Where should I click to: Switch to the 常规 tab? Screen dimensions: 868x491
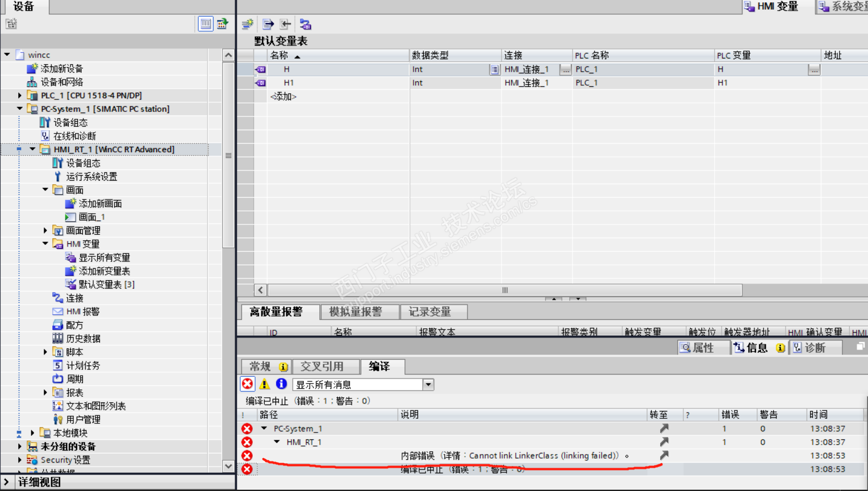point(266,367)
